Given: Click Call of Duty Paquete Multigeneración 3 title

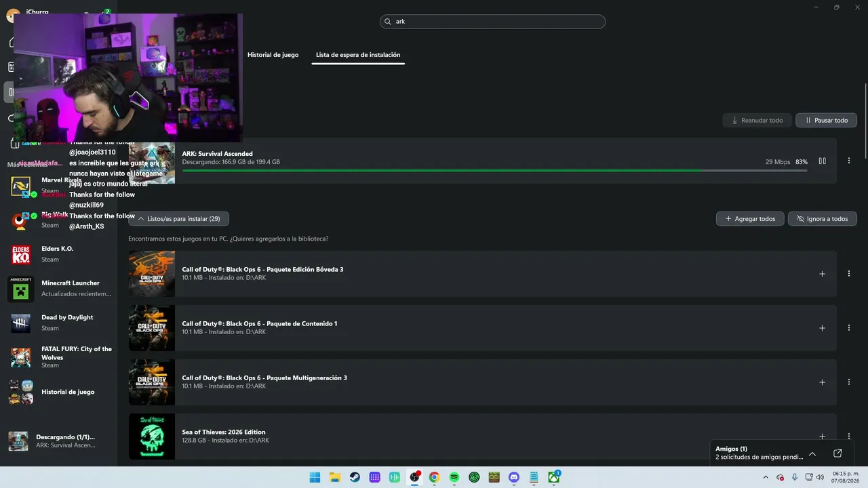Looking at the screenshot, I should (x=264, y=378).
